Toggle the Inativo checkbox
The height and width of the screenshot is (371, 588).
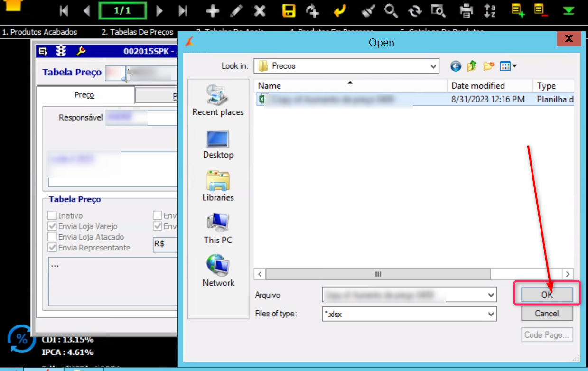click(52, 216)
